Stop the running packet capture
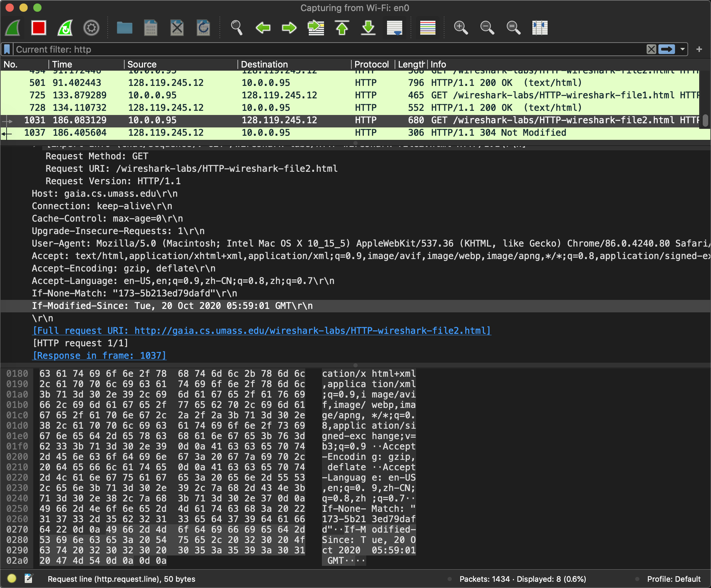This screenshot has height=588, width=711. 38,28
